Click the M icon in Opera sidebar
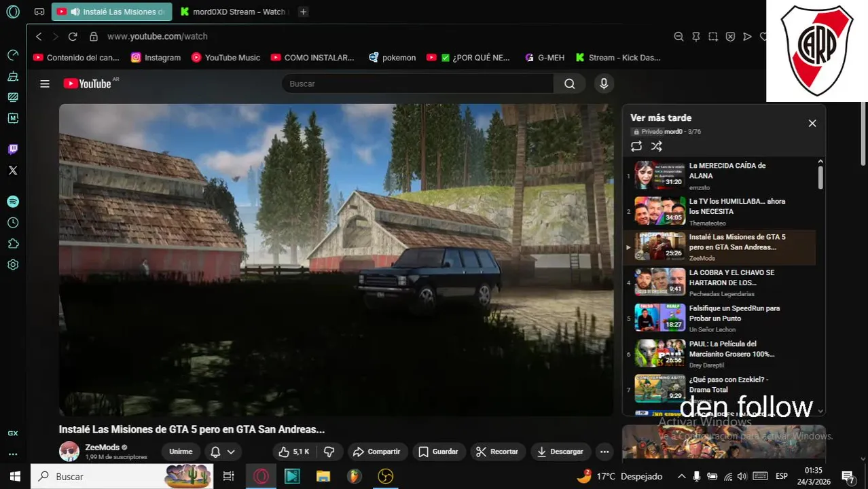 13,118
